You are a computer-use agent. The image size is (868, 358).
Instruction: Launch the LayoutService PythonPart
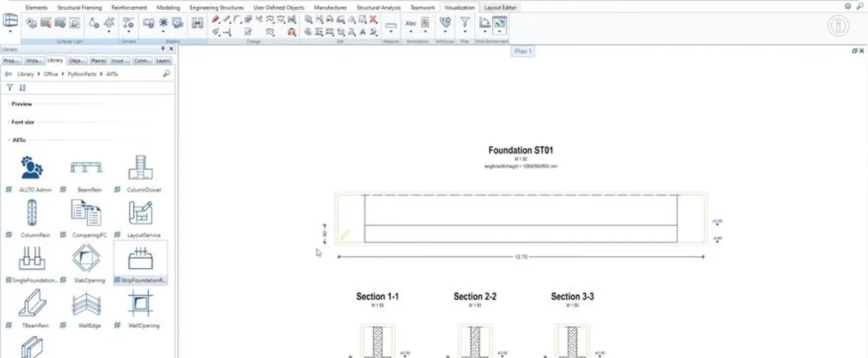pyautogui.click(x=140, y=218)
